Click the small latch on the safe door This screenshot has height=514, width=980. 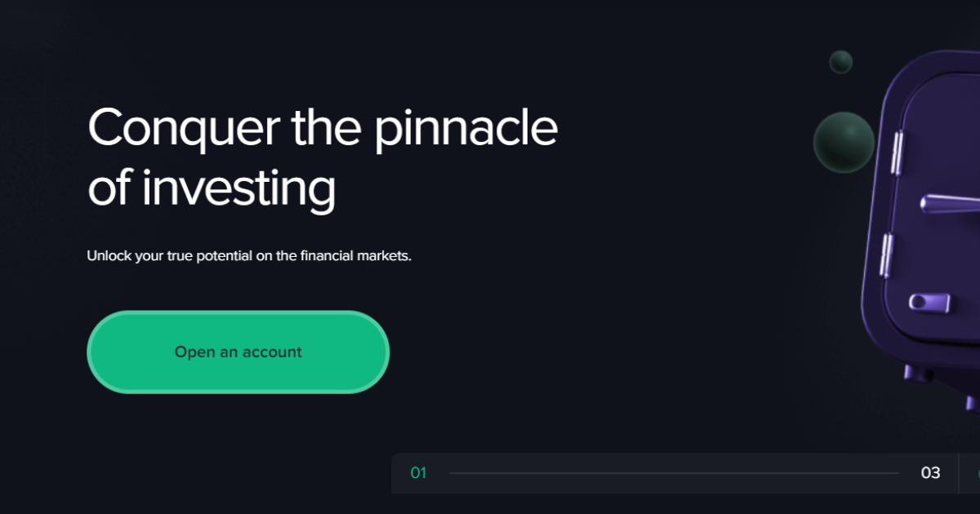(929, 303)
